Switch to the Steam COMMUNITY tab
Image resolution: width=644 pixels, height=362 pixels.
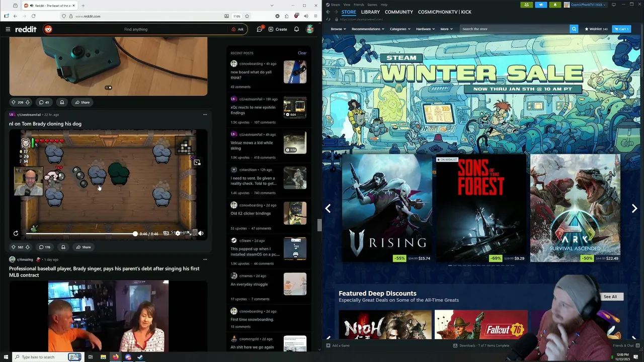point(399,12)
